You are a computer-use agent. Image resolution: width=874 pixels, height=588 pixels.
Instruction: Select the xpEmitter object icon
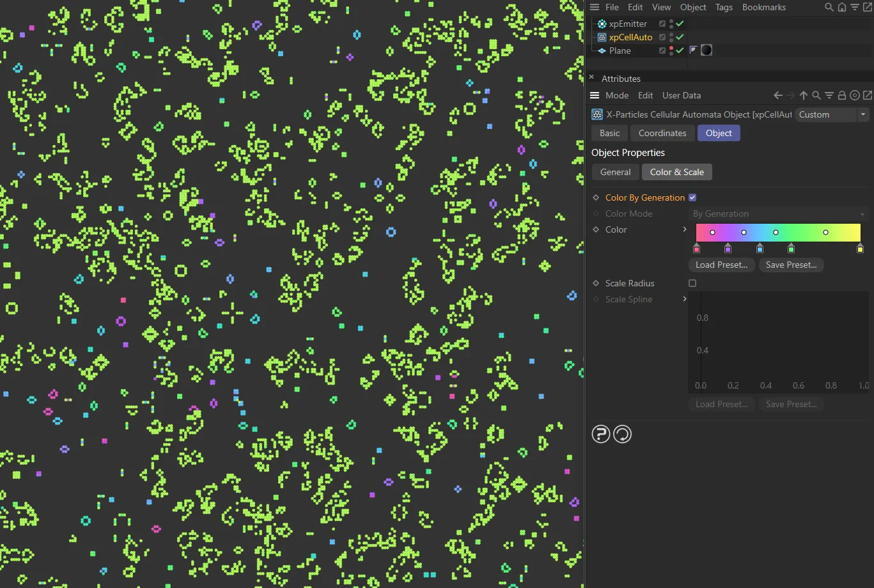(601, 24)
